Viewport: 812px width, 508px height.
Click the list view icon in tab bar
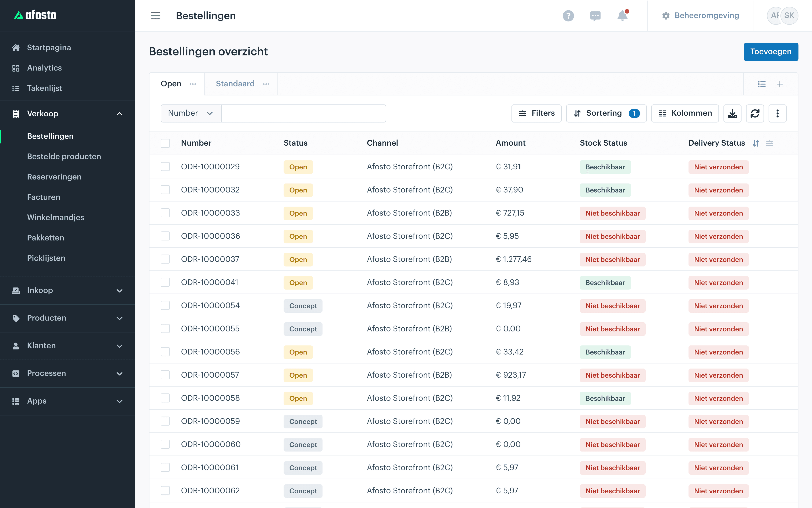point(762,84)
